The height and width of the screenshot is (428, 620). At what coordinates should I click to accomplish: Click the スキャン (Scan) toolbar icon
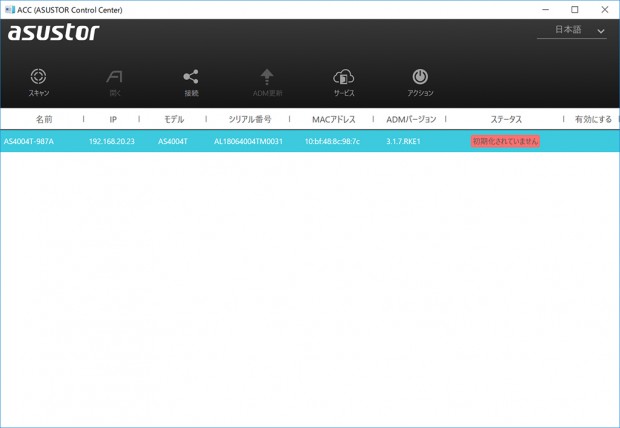tap(38, 76)
